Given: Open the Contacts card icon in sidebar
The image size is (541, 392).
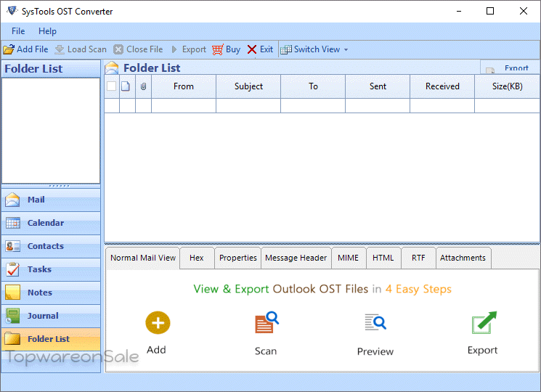Looking at the screenshot, I should coord(13,246).
